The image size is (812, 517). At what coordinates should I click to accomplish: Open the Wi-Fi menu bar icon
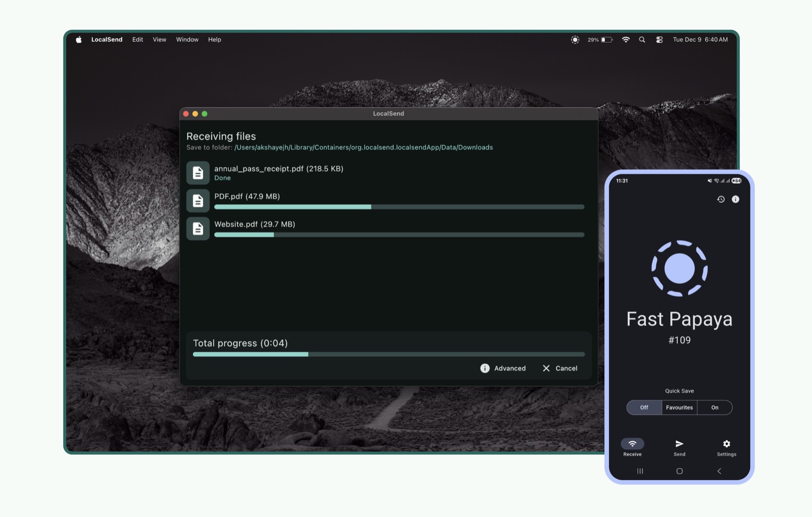tap(626, 40)
